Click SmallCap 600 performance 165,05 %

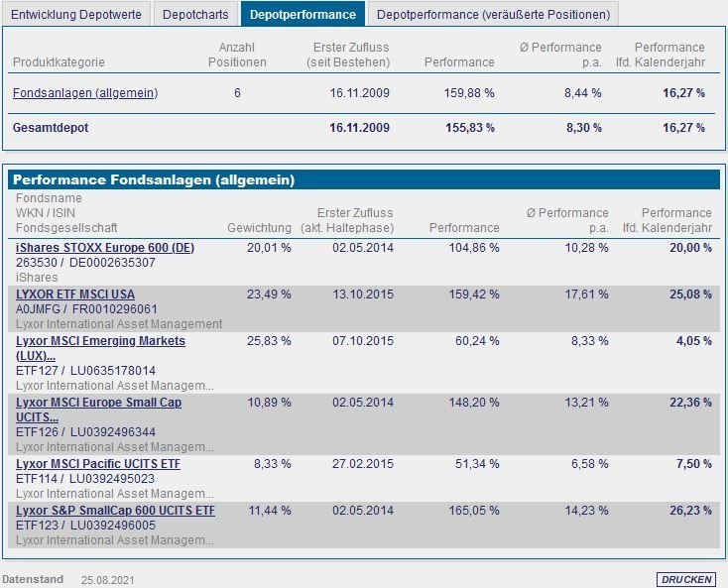pos(473,511)
